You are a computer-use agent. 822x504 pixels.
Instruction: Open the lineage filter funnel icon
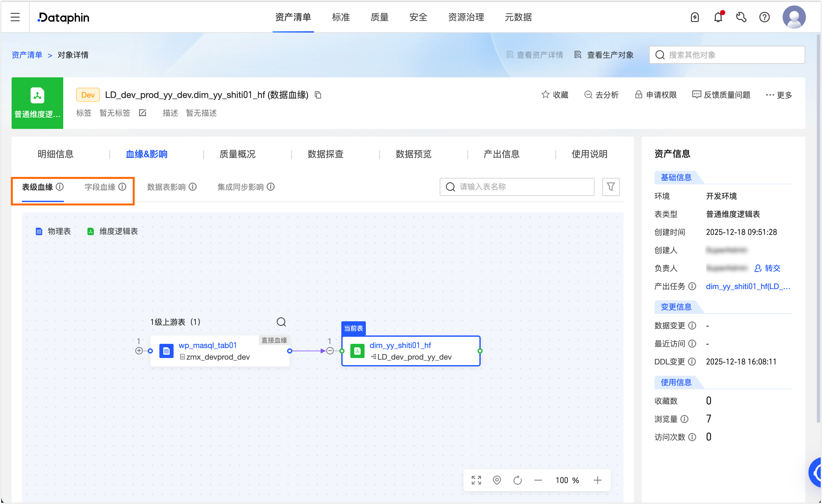coord(610,187)
